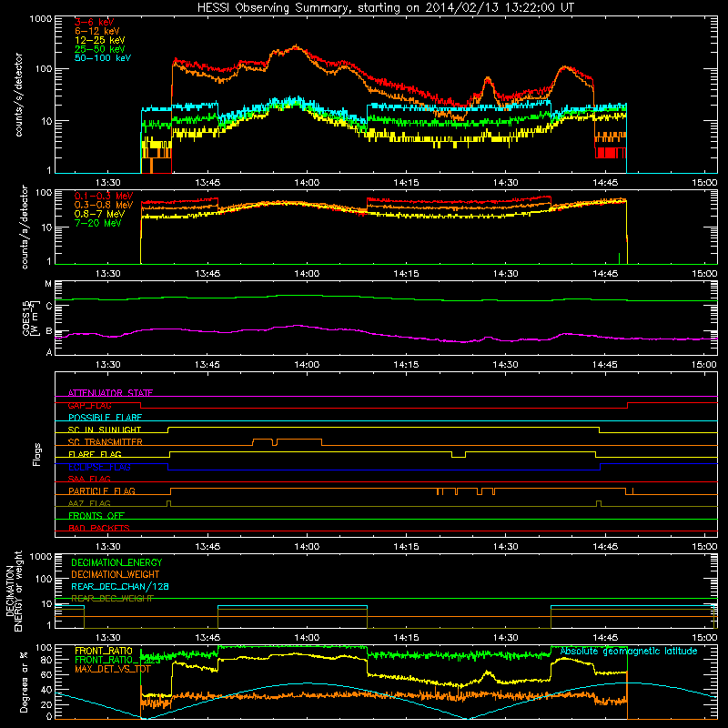Viewport: 728px width, 728px height.
Task: Click the HESSI Observing Summary plot title
Action: coord(385,7)
